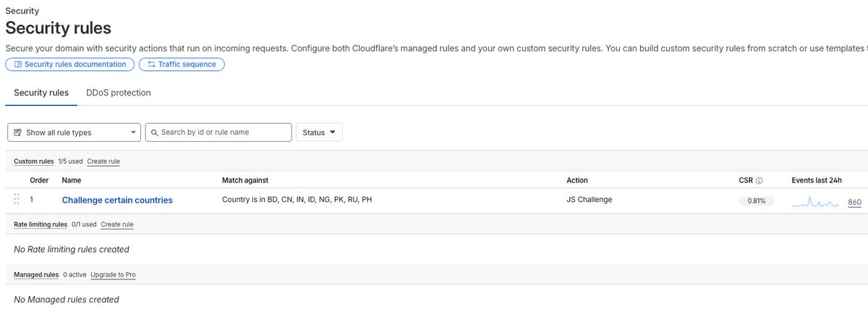Create rule under Rate limiting rules
The image size is (868, 317).
pyautogui.click(x=117, y=224)
